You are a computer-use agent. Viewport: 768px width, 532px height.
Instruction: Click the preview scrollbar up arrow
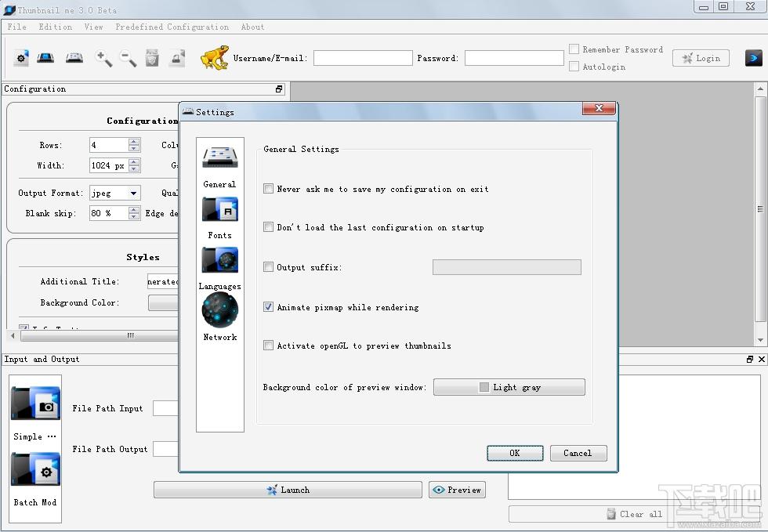click(x=760, y=89)
